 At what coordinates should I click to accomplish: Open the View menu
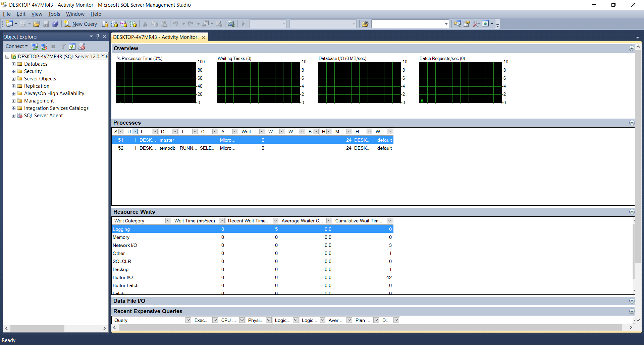tap(37, 14)
